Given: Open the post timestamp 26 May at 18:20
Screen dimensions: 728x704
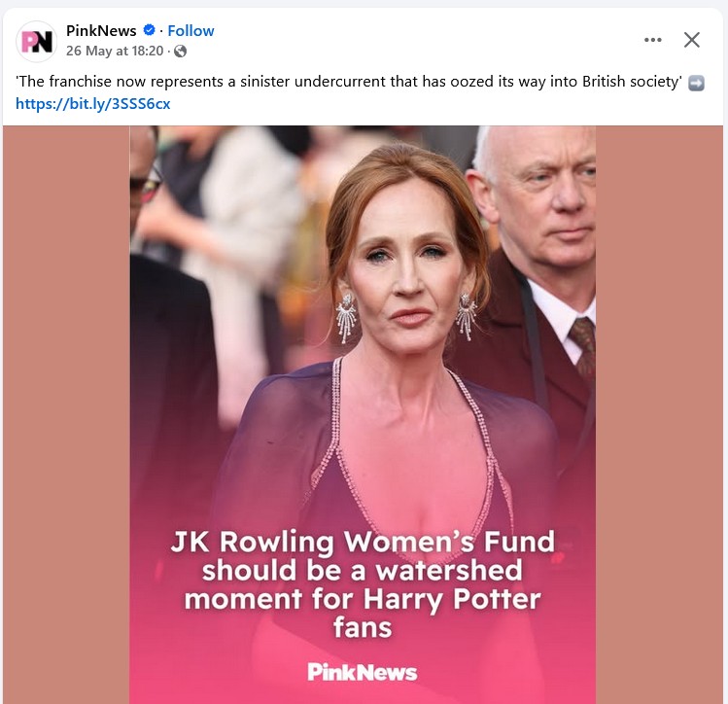Looking at the screenshot, I should [x=114, y=52].
